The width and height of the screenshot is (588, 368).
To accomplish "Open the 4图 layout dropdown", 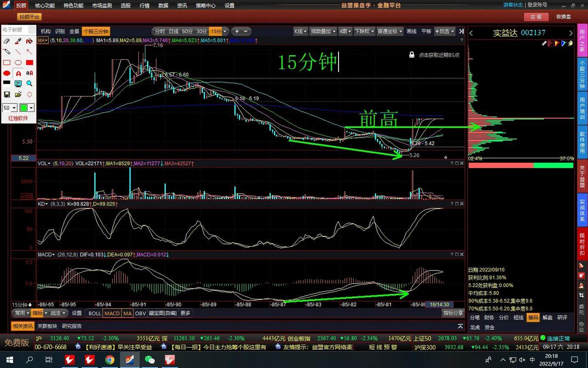I will click(x=345, y=31).
